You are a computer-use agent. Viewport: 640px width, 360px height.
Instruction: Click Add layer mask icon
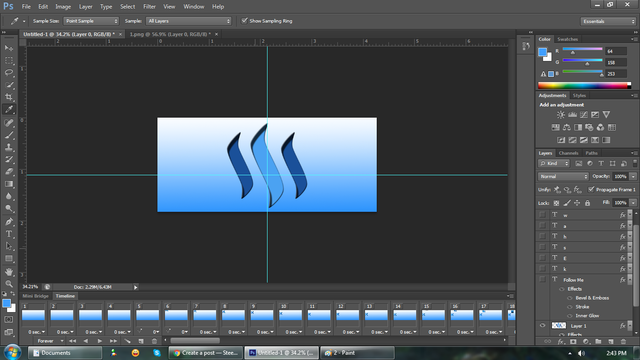[x=573, y=342]
